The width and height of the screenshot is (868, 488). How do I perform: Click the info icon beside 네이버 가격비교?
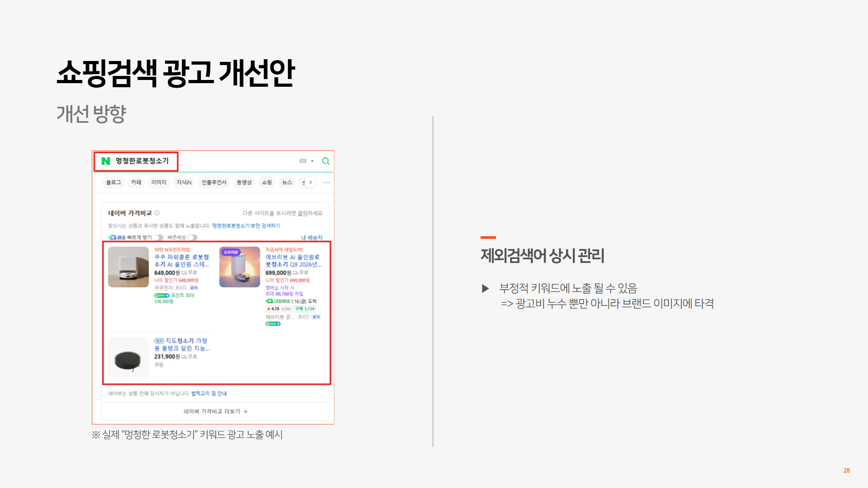click(157, 213)
